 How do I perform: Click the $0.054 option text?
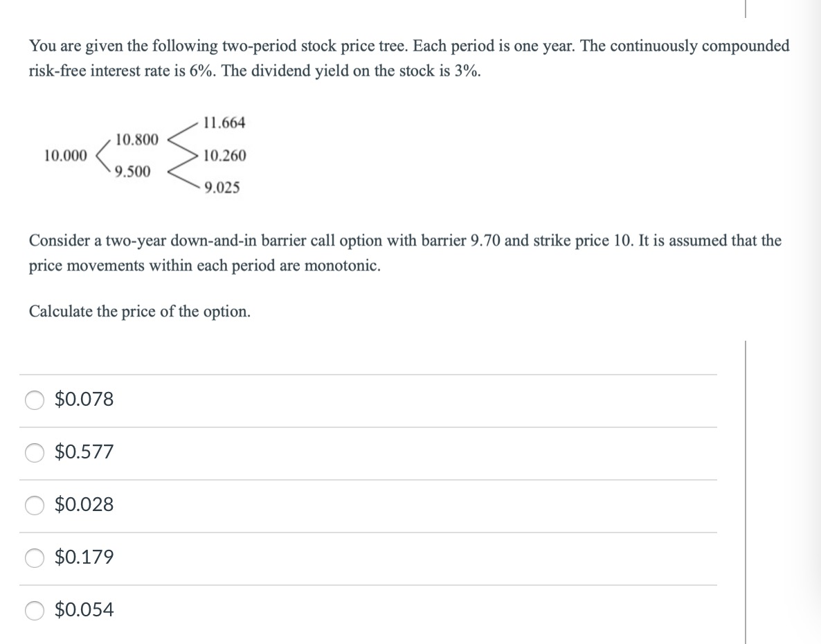pyautogui.click(x=83, y=610)
